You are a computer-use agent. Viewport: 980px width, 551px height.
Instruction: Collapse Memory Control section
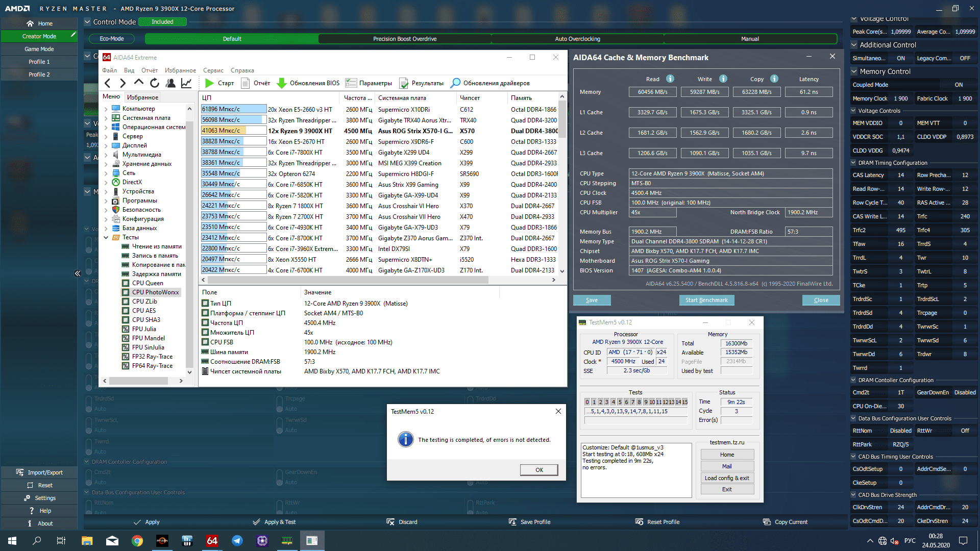854,71
